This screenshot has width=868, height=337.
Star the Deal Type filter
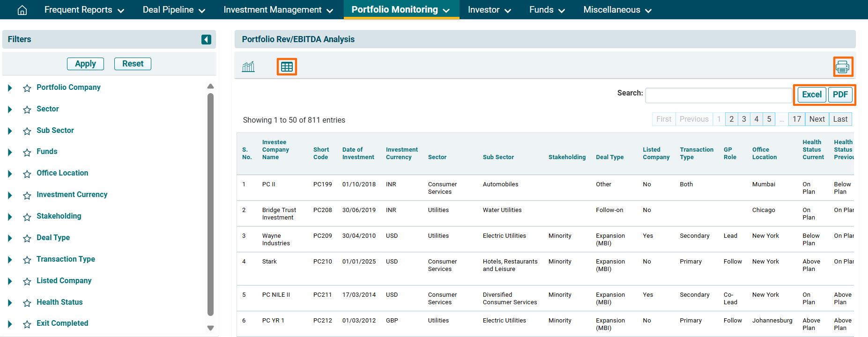tap(27, 238)
